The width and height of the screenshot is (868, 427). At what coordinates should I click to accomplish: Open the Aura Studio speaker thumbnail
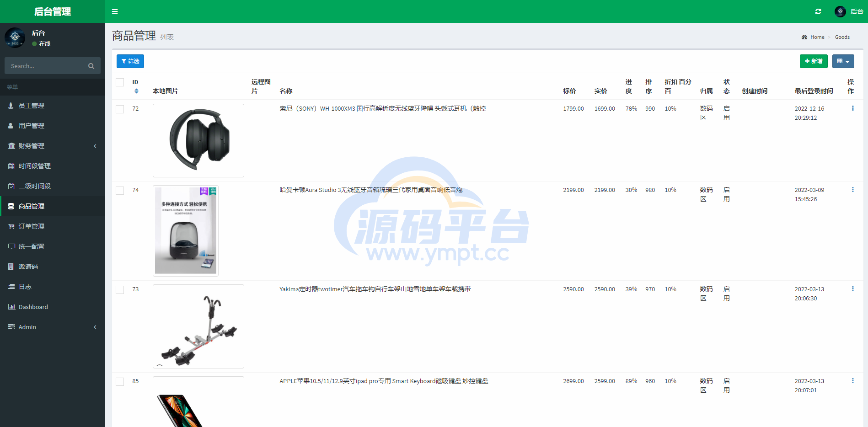186,231
